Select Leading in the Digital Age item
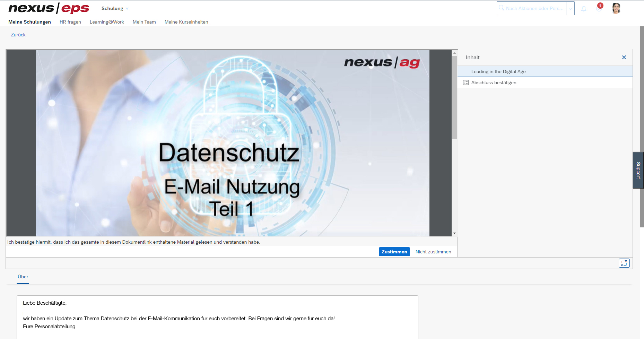 (x=498, y=71)
